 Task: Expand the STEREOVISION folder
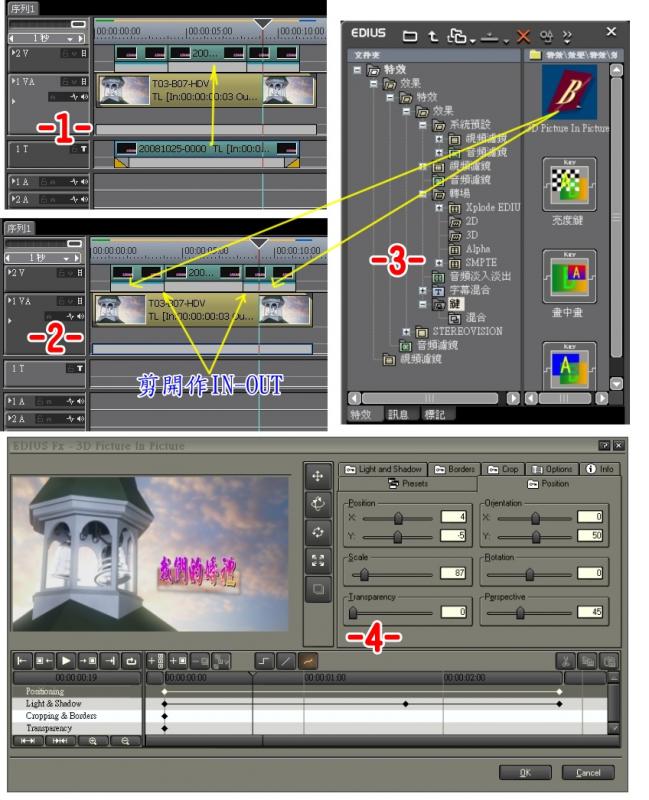pyautogui.click(x=406, y=332)
